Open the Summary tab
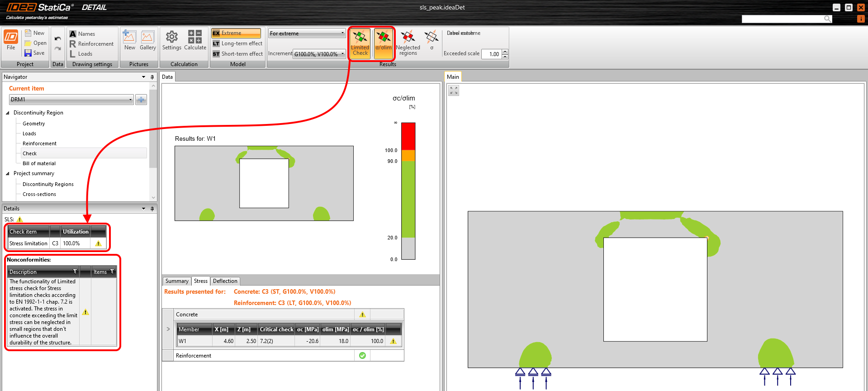868x391 pixels. (177, 281)
